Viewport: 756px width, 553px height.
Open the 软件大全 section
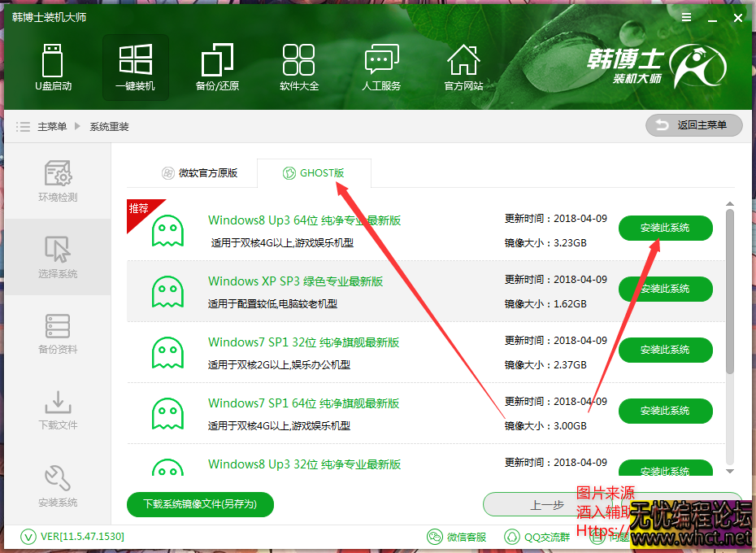coord(299,67)
